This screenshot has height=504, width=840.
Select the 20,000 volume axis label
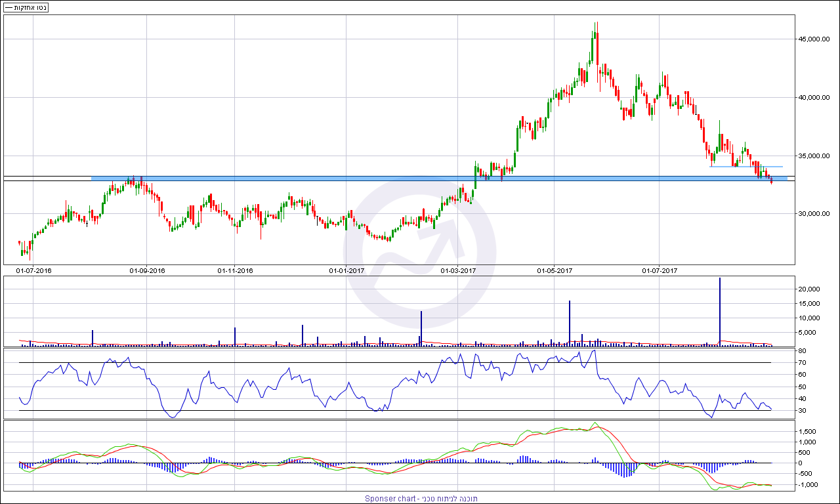(808, 289)
